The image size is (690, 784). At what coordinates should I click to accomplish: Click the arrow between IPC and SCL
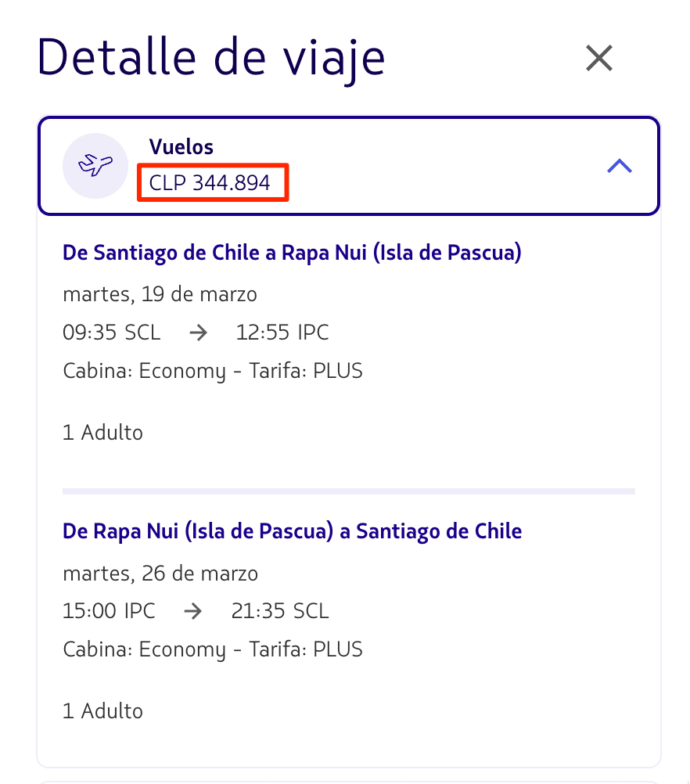click(x=193, y=611)
